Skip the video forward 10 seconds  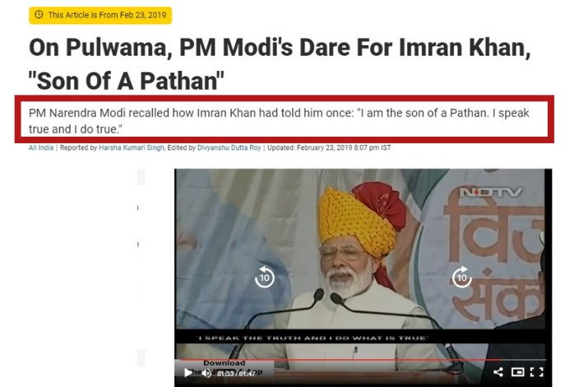461,277
